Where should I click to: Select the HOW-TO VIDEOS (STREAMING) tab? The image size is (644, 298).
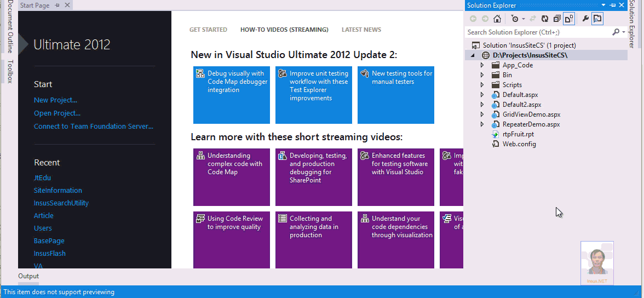pos(284,30)
